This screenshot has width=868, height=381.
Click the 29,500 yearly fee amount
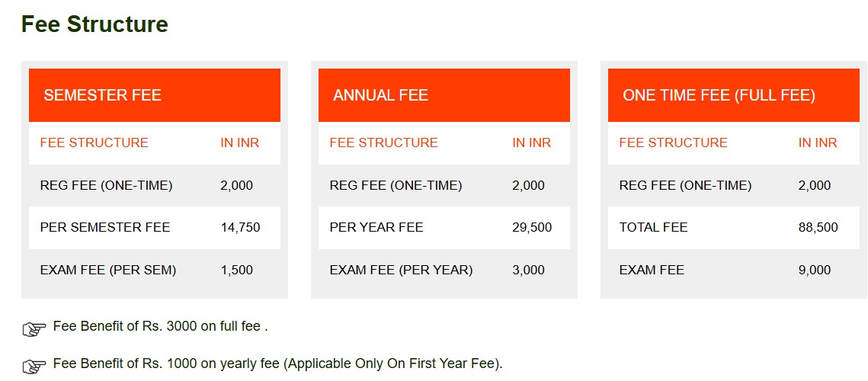click(x=532, y=227)
